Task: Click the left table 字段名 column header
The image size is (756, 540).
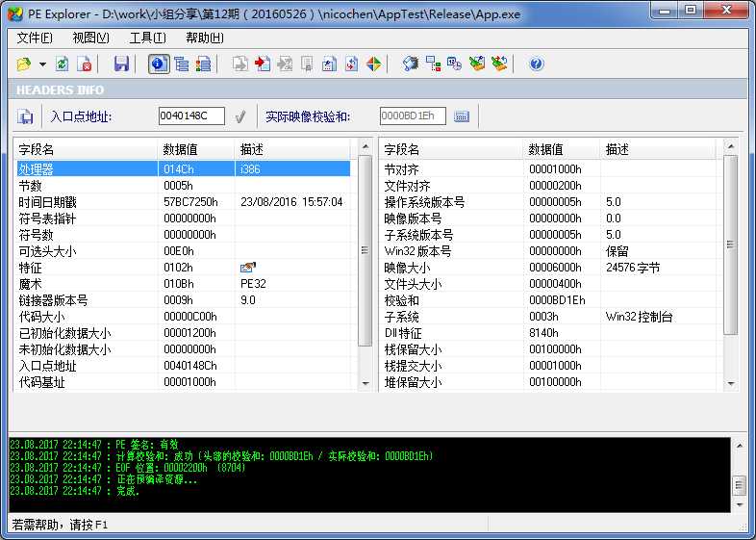Action: [86, 149]
